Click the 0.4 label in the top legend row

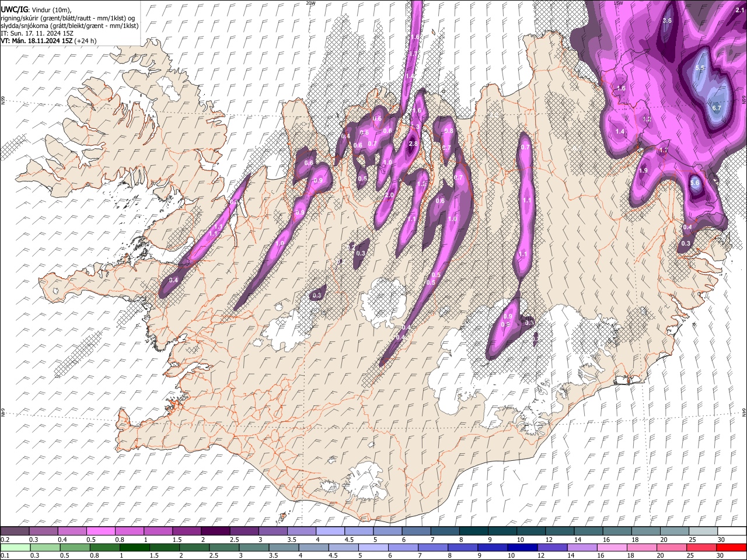coord(62,539)
